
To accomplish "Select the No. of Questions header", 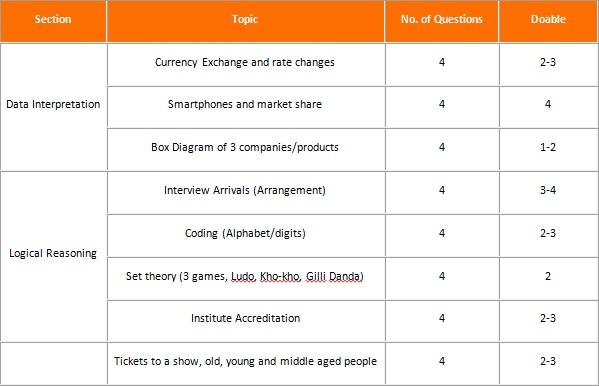I will point(442,21).
